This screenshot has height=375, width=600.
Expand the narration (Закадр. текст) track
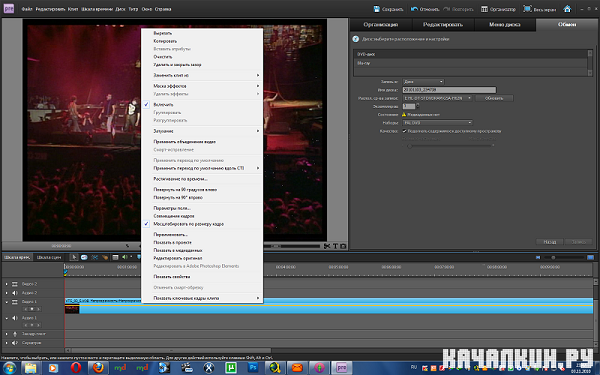pos(7,334)
